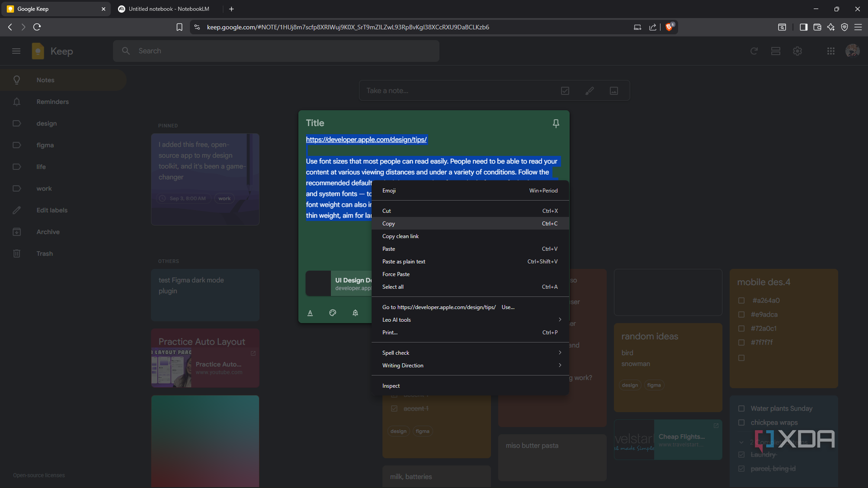Open the Google account avatar

[852, 51]
